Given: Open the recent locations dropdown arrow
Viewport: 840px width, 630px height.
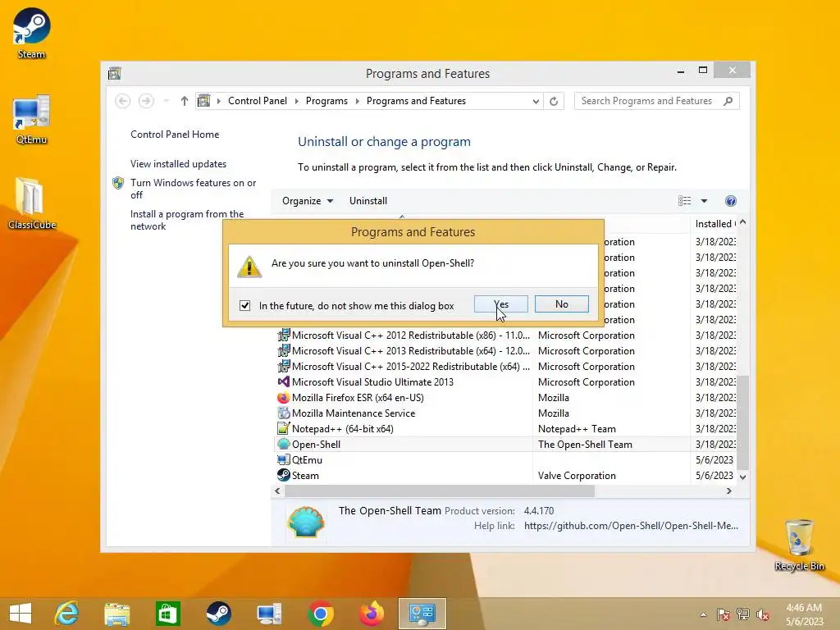Looking at the screenshot, I should pyautogui.click(x=166, y=101).
